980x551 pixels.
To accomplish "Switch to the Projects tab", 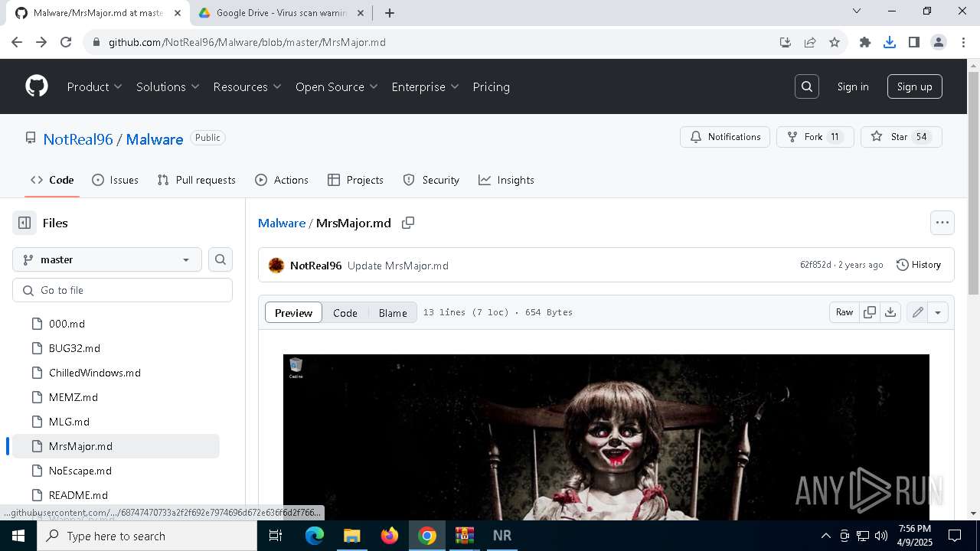I will 355,180.
